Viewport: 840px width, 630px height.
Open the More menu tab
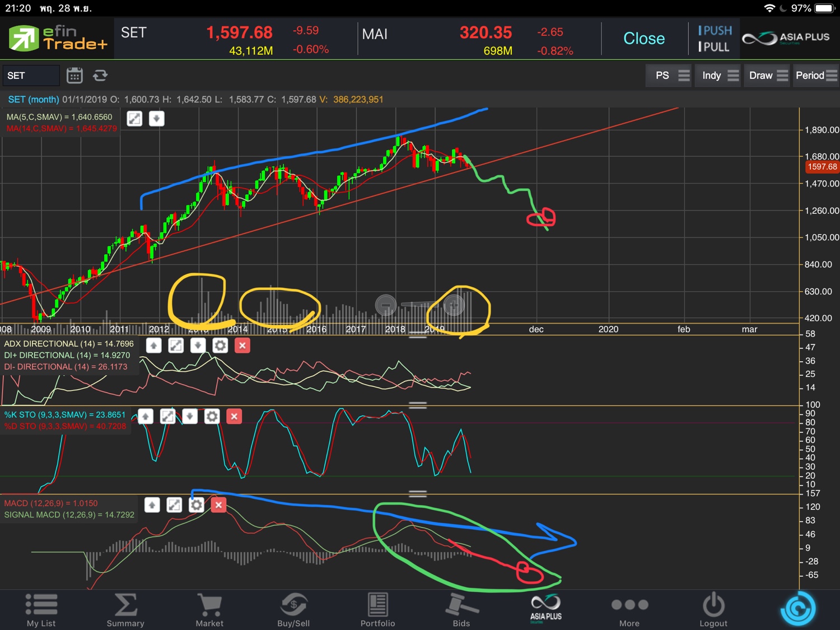629,610
